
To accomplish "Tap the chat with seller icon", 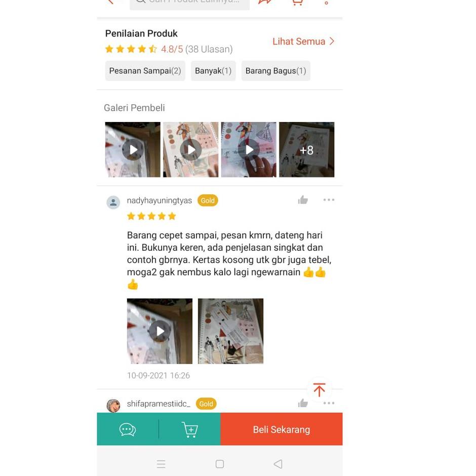I will (128, 429).
